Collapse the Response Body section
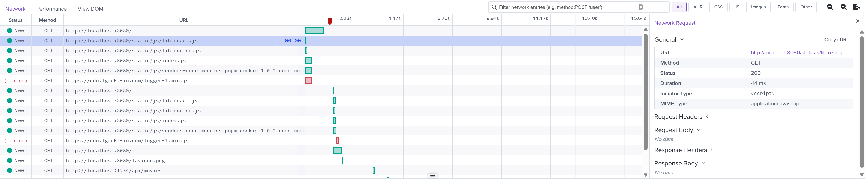 pyautogui.click(x=680, y=164)
